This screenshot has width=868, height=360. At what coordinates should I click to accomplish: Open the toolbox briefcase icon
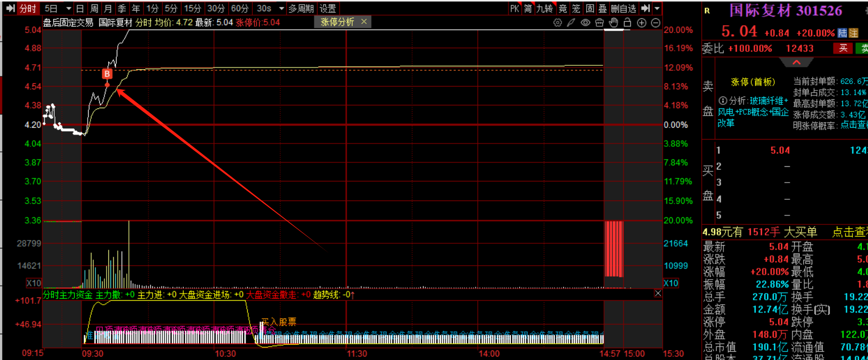pyautogui.click(x=600, y=23)
